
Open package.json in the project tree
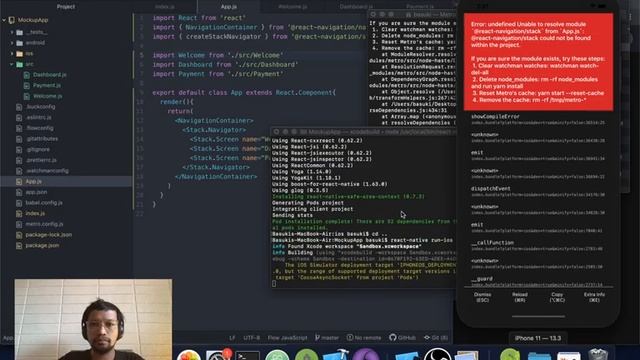pos(42,245)
